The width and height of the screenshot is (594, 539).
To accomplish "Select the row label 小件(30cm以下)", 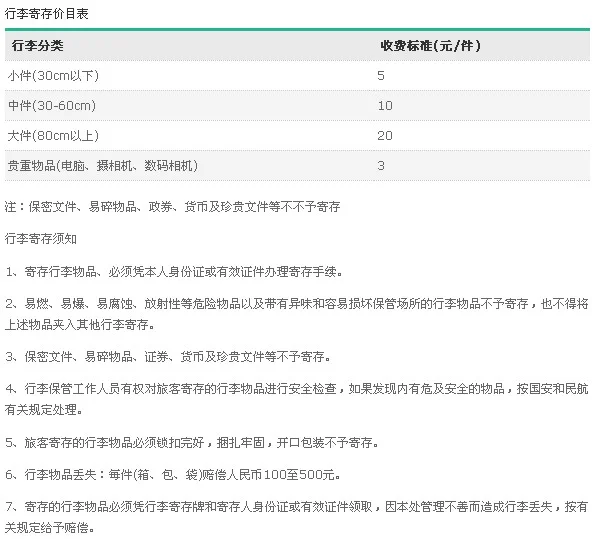I will 53,75.
